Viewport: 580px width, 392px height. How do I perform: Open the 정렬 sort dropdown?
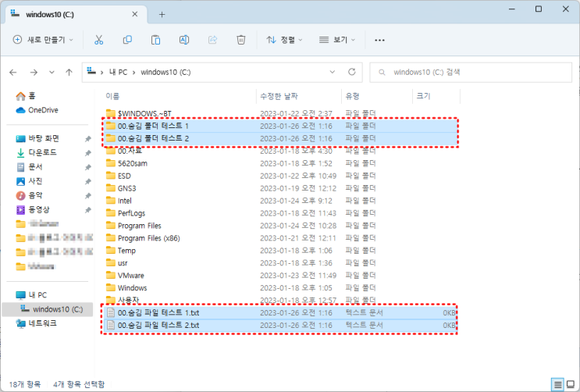pos(284,40)
